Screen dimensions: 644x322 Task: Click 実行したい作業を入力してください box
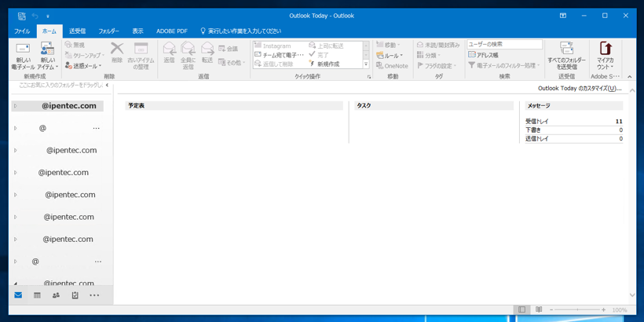point(240,31)
